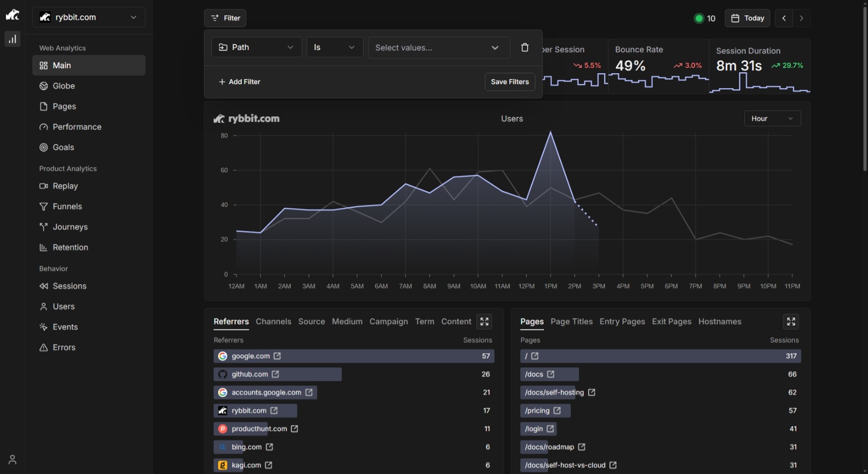Go to previous day with left arrow
The image size is (868, 474).
tap(784, 18)
